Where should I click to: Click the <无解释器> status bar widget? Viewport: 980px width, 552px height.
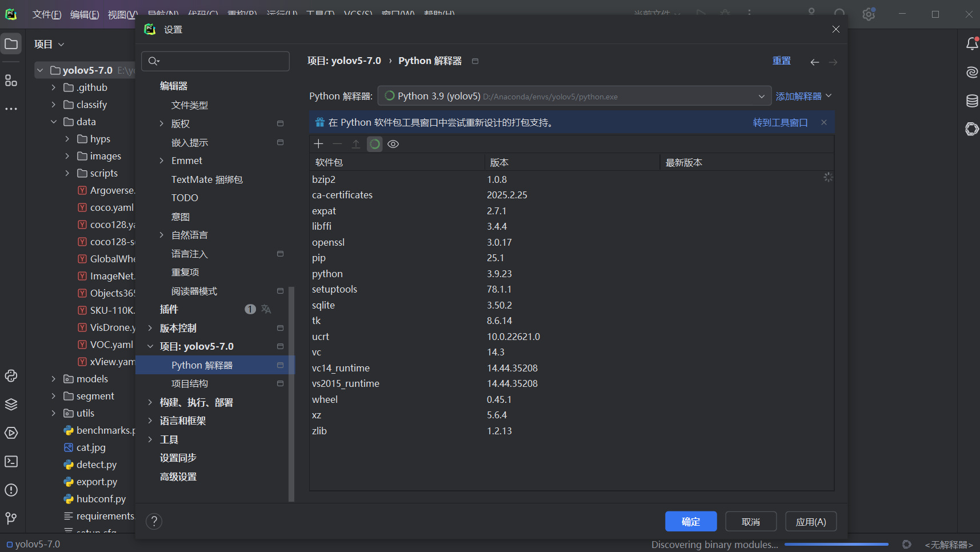949,545
